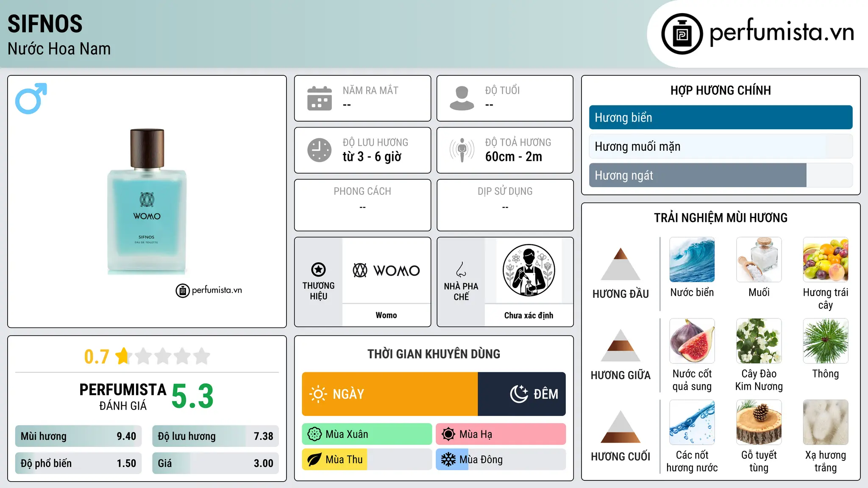Click the Mùa Thu season bar
This screenshot has height=488, width=868.
(367, 460)
